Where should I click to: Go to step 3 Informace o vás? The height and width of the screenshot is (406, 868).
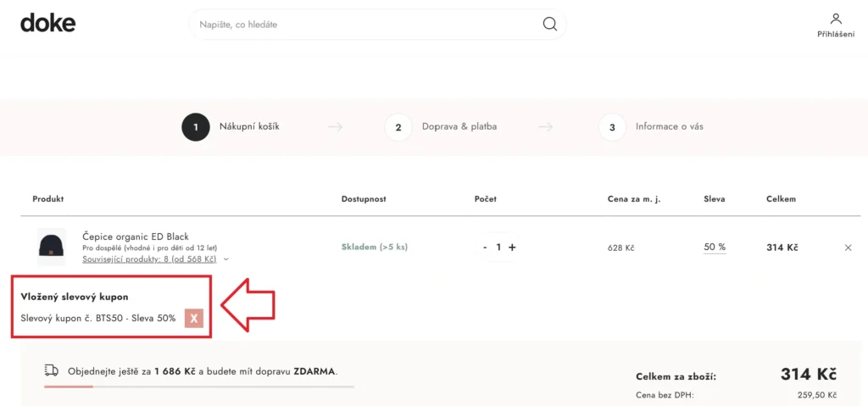pos(669,126)
